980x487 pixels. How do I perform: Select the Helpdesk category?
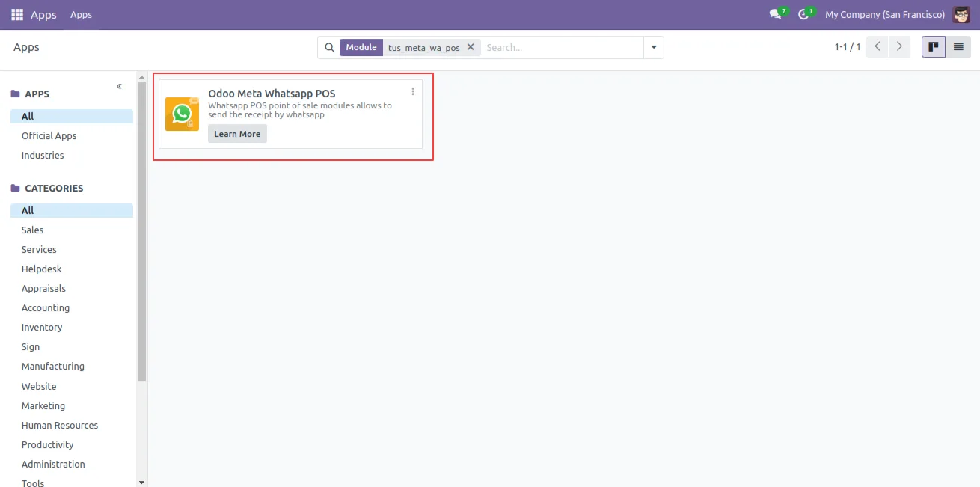pyautogui.click(x=72, y=269)
